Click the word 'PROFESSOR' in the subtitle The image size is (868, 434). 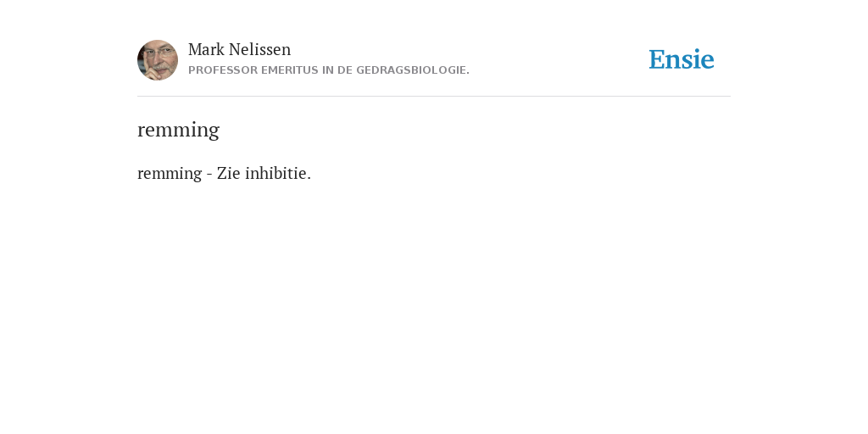click(x=223, y=70)
